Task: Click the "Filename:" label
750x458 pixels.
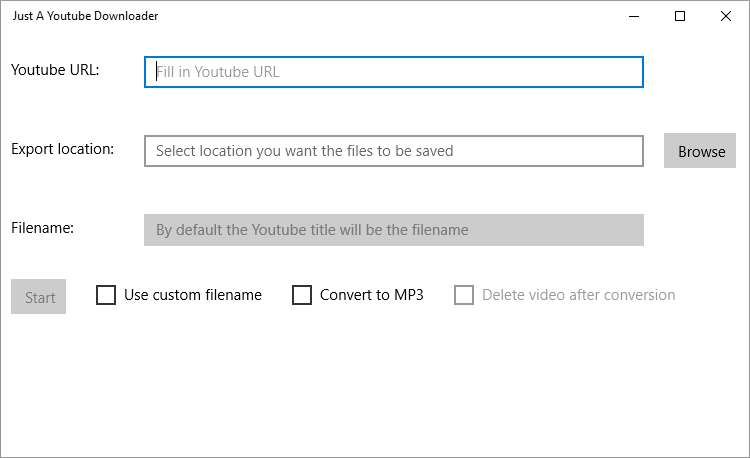Action: [43, 228]
